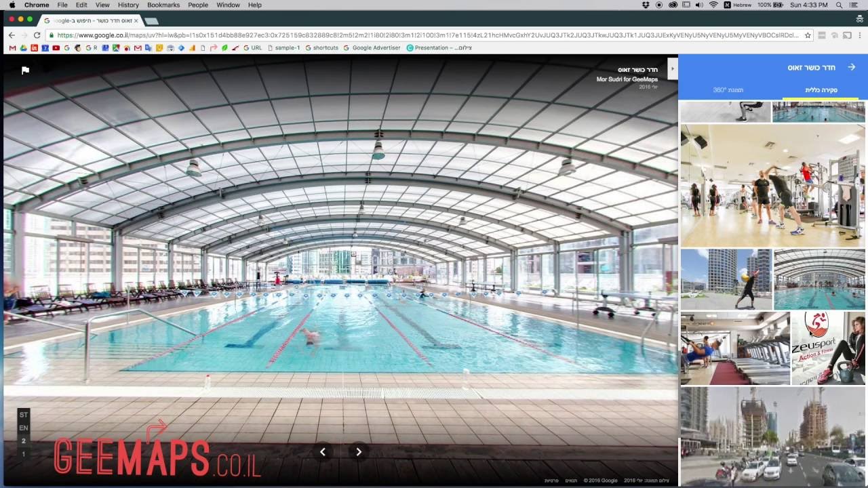Open the gym workout photo thumbnail
Image resolution: width=868 pixels, height=488 pixels.
pos(772,186)
